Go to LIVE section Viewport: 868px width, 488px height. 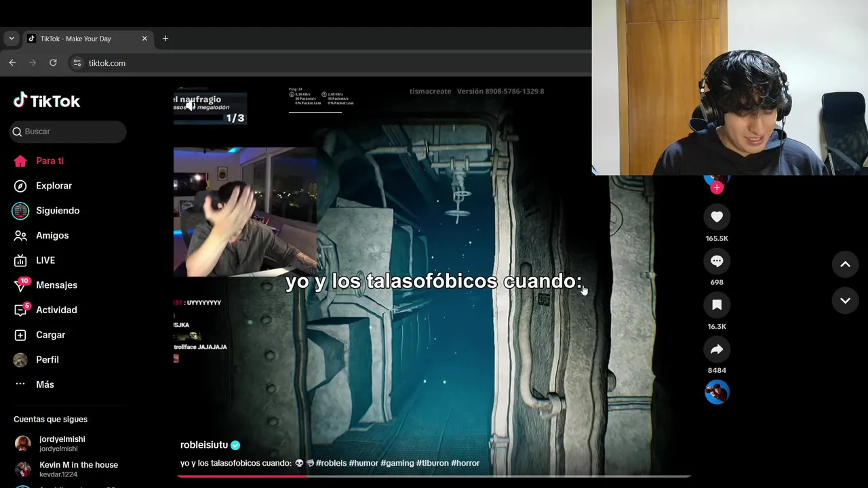click(45, 260)
